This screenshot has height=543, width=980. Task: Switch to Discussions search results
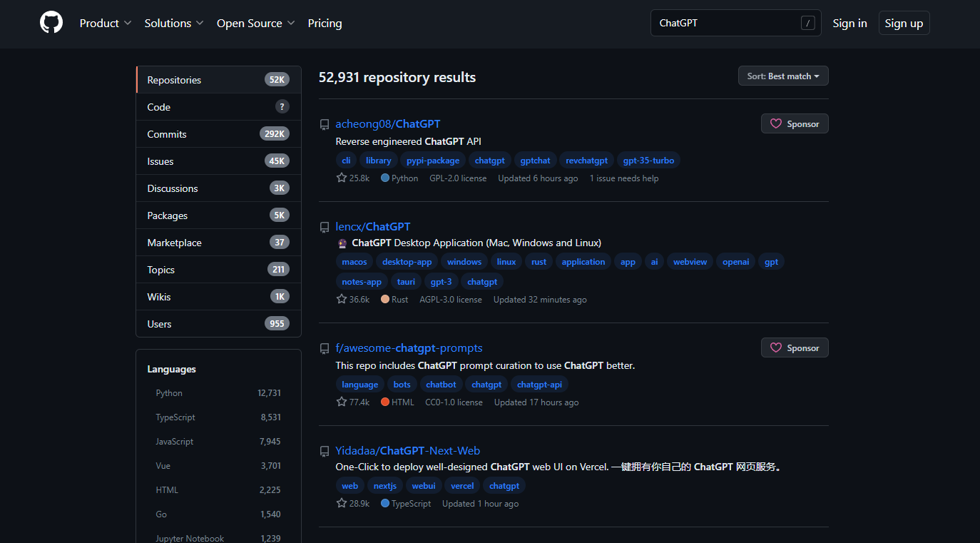218,188
